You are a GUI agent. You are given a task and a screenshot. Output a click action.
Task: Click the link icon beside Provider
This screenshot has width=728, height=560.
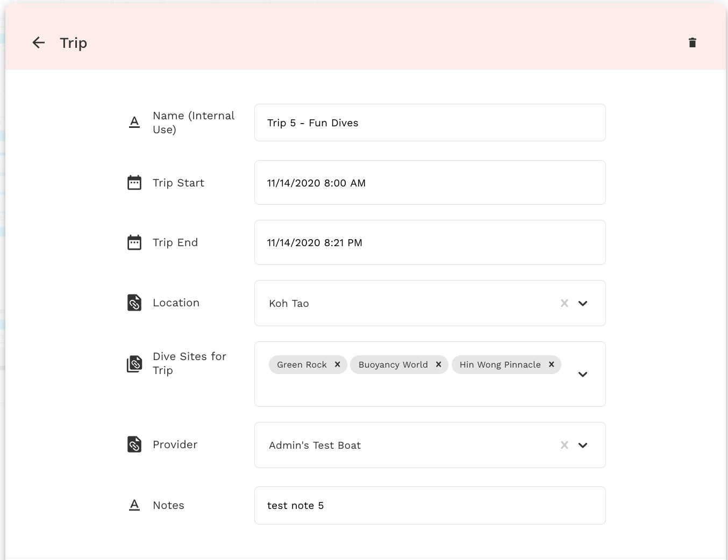point(134,444)
